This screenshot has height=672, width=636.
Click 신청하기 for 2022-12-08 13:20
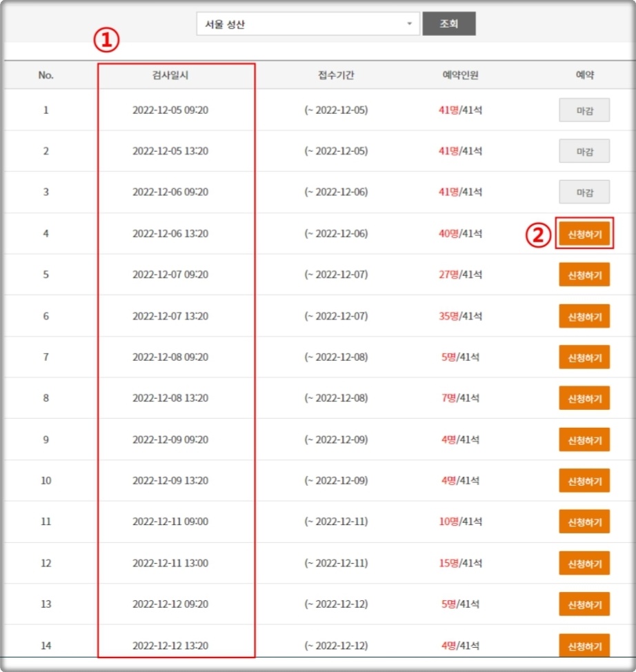tap(584, 398)
